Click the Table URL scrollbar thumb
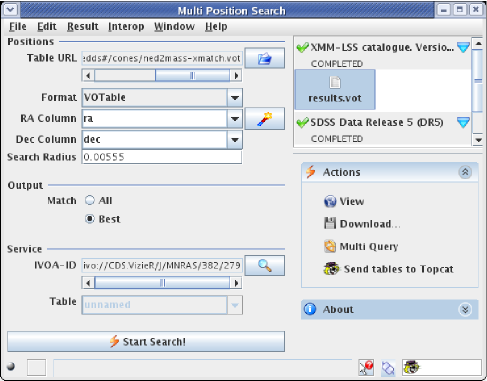Image resolution: width=487 pixels, height=381 pixels. tap(192, 76)
